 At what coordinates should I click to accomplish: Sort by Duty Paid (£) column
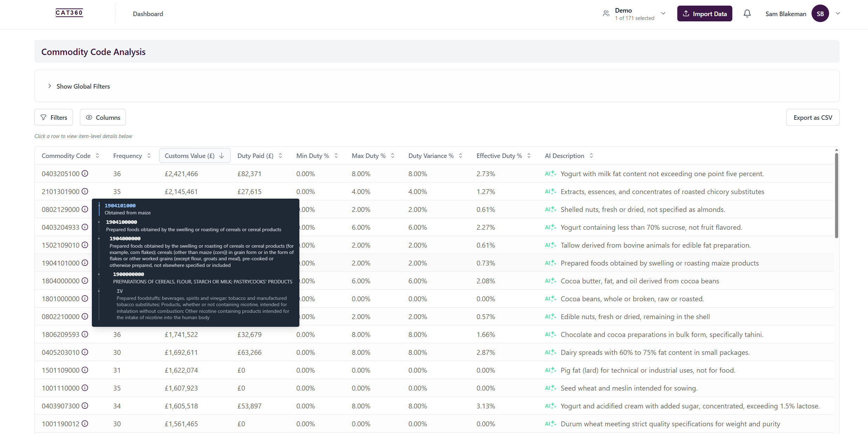click(x=260, y=156)
